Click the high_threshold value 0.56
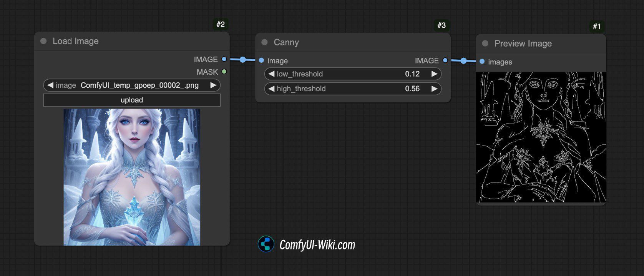 412,89
